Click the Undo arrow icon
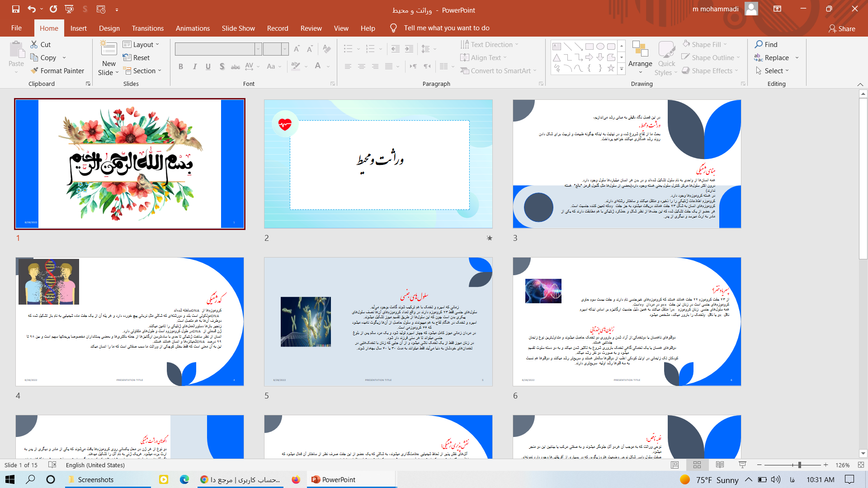 pyautogui.click(x=31, y=9)
